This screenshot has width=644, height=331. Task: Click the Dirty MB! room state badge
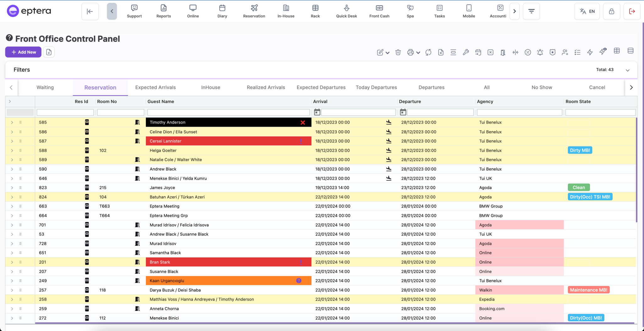[x=580, y=150]
